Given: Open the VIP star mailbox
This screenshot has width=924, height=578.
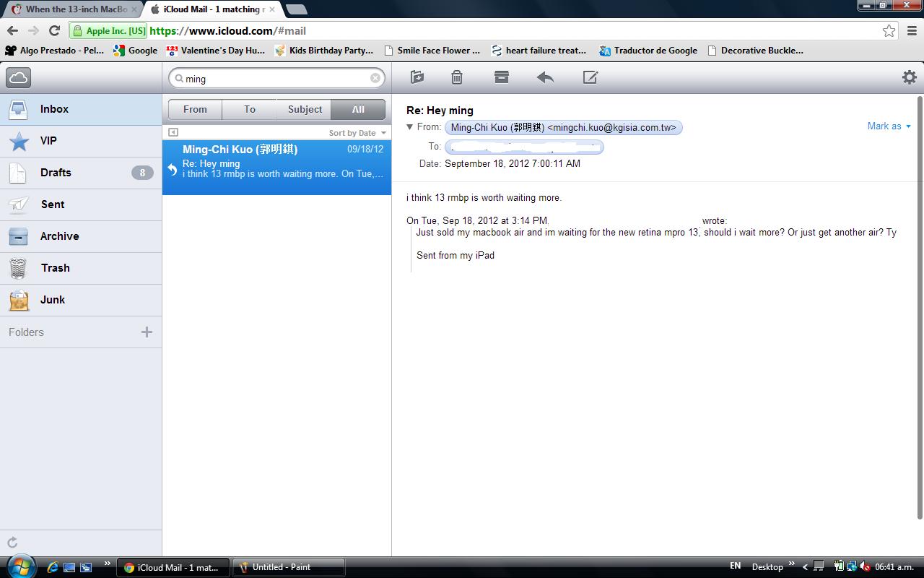Looking at the screenshot, I should pos(81,141).
